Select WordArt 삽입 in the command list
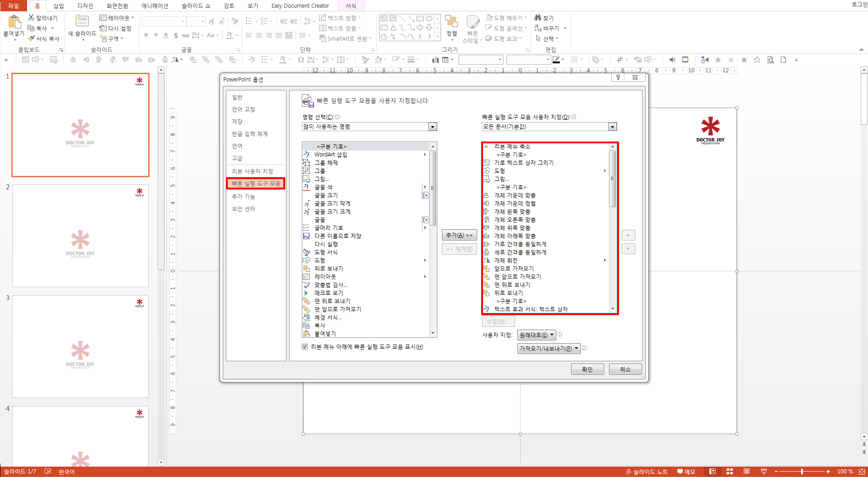This screenshot has height=477, width=868. [x=365, y=155]
